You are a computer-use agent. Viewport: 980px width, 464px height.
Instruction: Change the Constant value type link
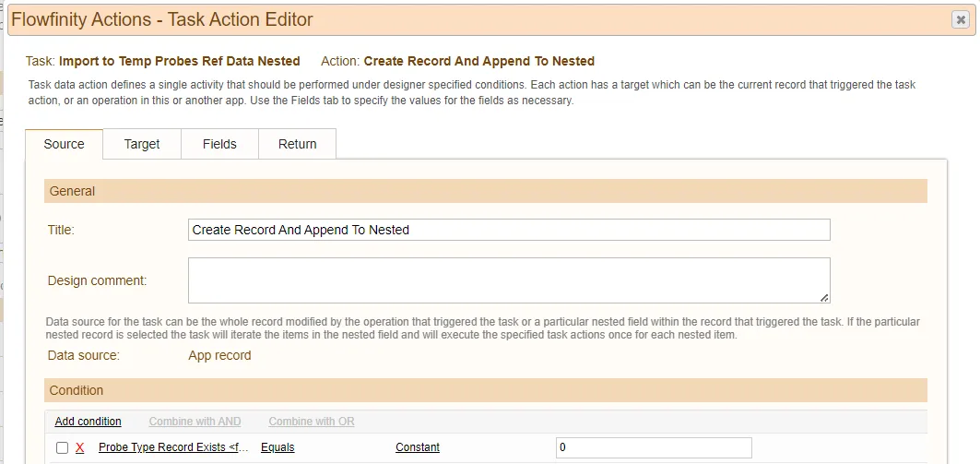click(418, 447)
